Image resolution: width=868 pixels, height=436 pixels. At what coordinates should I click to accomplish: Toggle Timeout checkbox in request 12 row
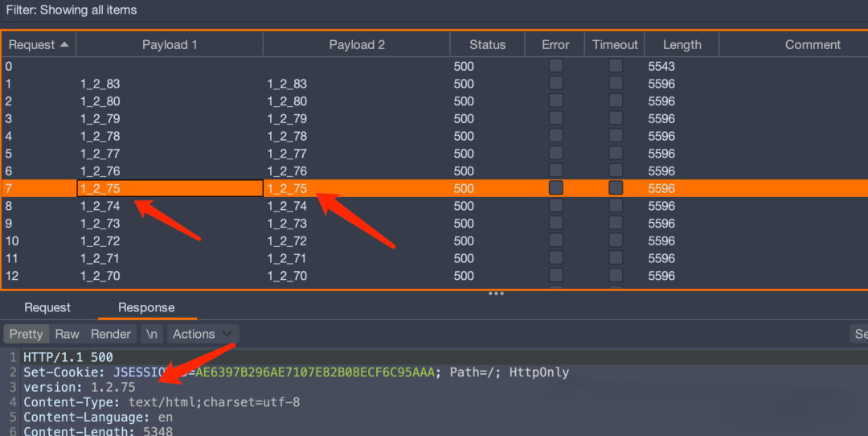coord(616,275)
